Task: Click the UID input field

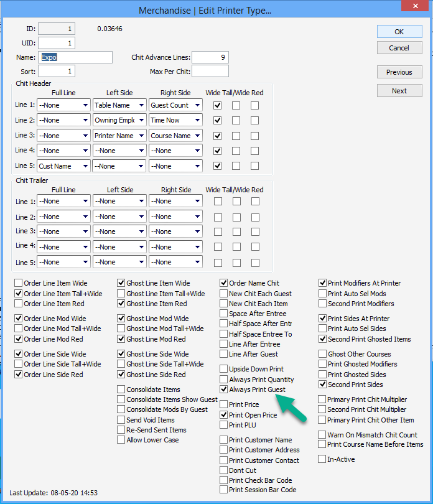Action: click(x=57, y=43)
